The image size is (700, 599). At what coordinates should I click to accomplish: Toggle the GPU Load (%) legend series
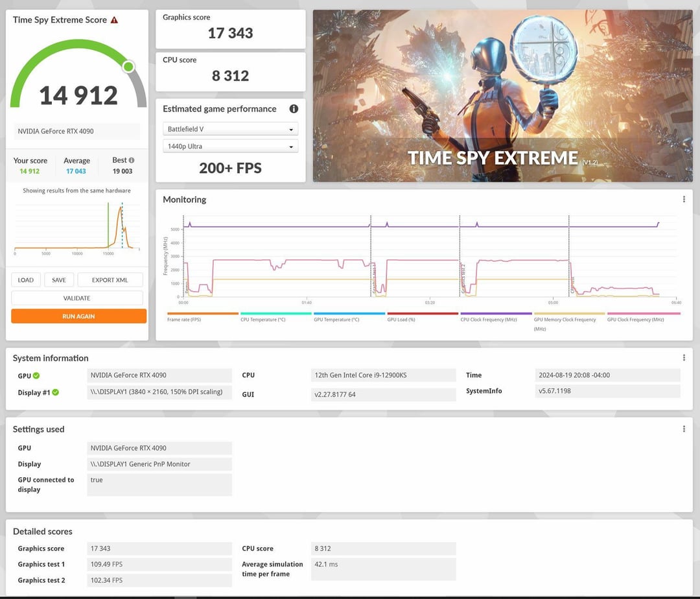(x=423, y=317)
